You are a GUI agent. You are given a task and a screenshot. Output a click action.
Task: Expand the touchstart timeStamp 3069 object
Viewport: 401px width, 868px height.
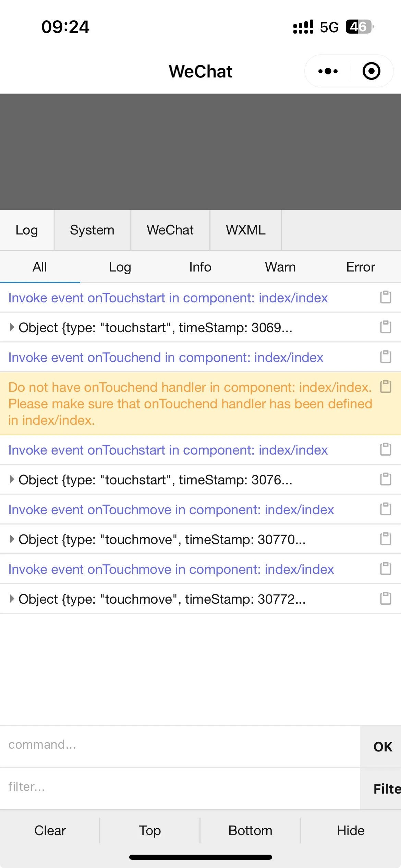tap(12, 327)
